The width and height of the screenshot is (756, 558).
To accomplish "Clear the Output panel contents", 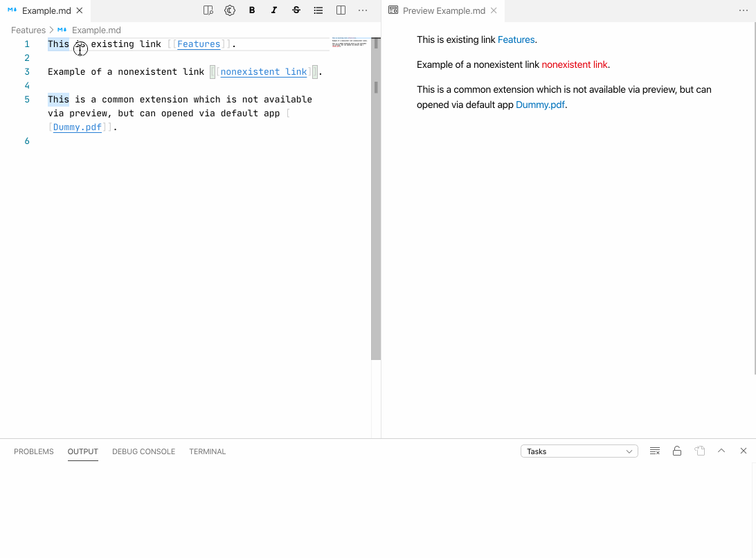I will [654, 451].
